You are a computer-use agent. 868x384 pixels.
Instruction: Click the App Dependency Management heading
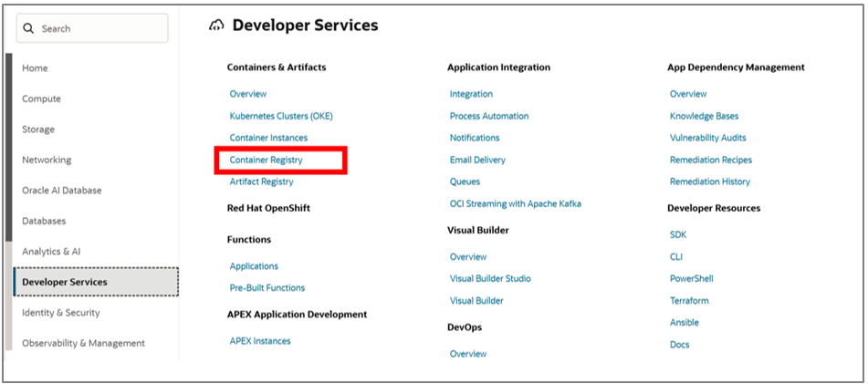[737, 67]
